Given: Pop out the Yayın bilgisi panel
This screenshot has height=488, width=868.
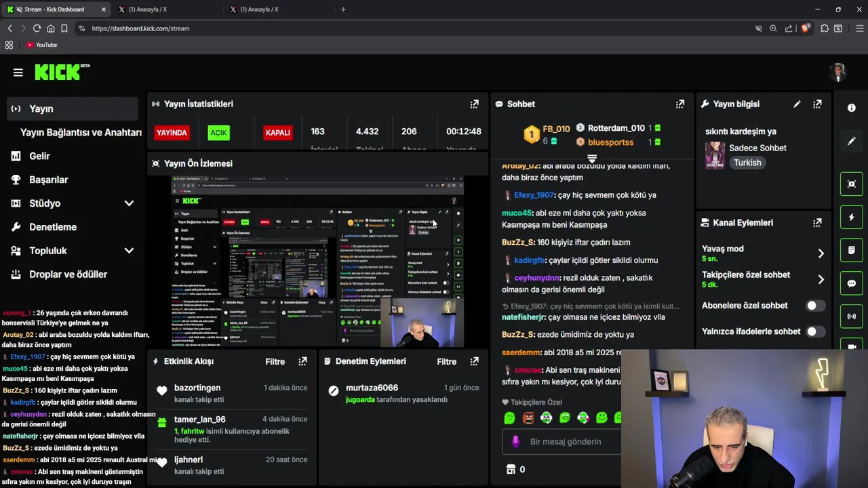Looking at the screenshot, I should point(818,104).
